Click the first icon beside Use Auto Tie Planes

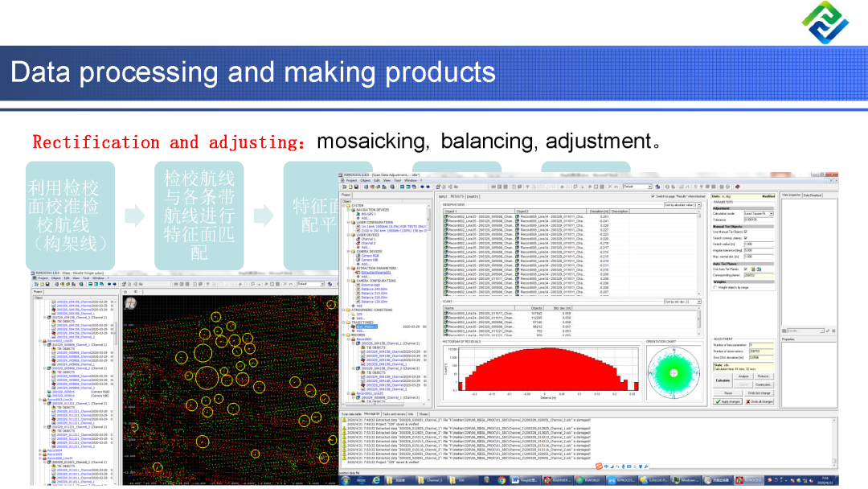pyautogui.click(x=753, y=269)
